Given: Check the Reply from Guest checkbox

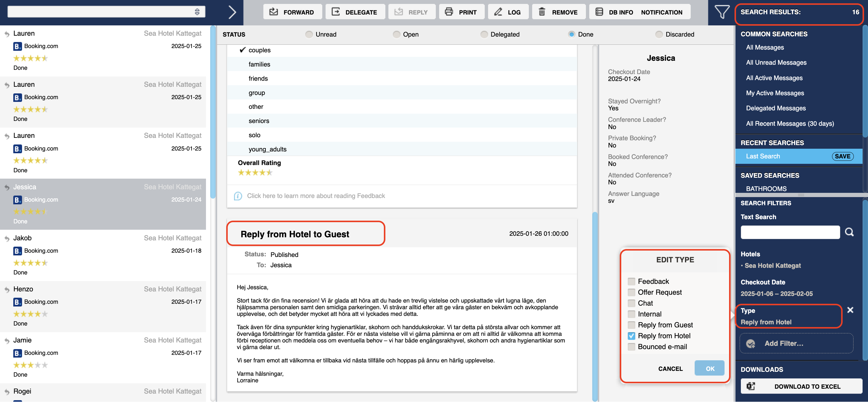Looking at the screenshot, I should coord(632,325).
